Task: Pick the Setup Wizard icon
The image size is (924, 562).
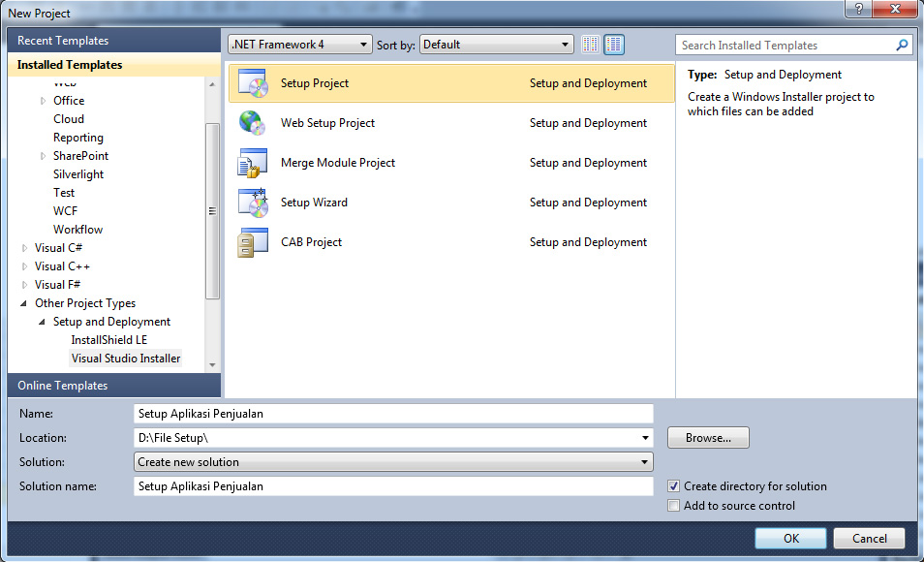Action: coord(253,203)
